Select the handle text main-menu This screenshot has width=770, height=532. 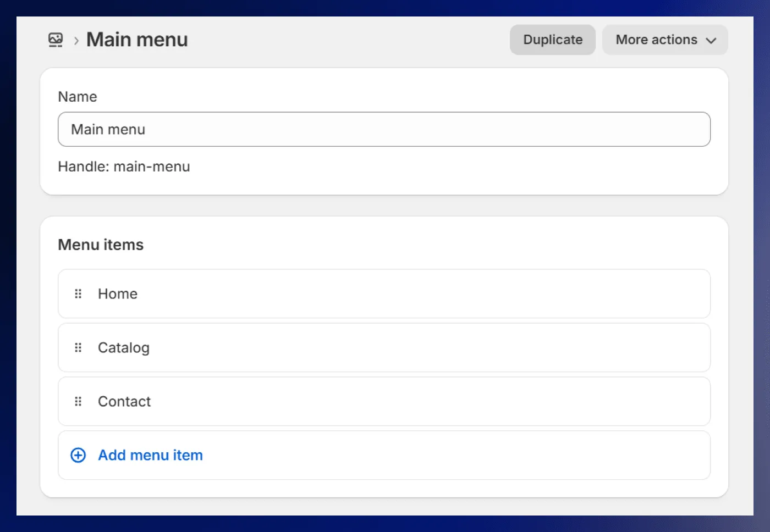pyautogui.click(x=152, y=167)
